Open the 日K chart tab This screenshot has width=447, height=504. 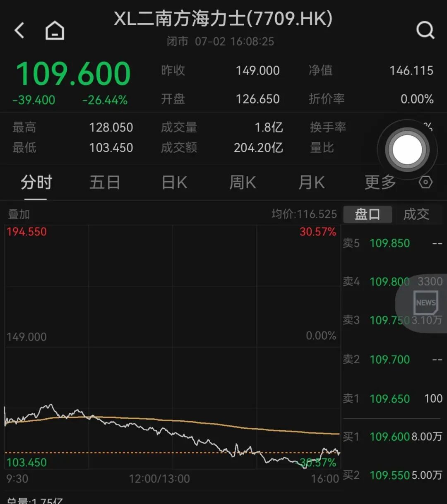tap(174, 182)
